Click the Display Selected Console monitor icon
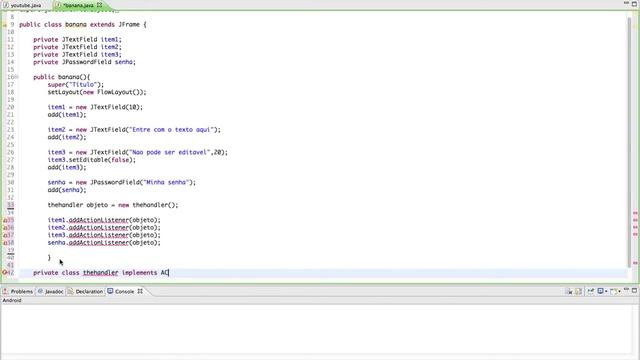Screen dimensions: 640x360 coord(600,291)
